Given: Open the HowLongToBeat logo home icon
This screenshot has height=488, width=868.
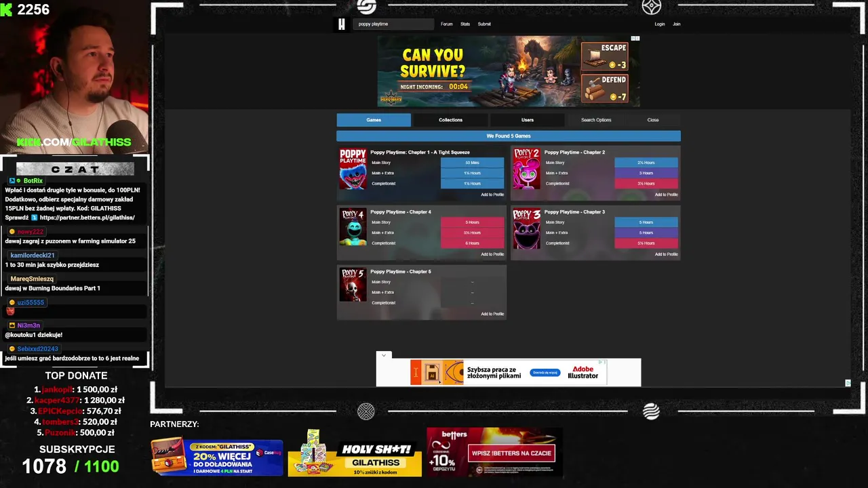Looking at the screenshot, I should [342, 24].
